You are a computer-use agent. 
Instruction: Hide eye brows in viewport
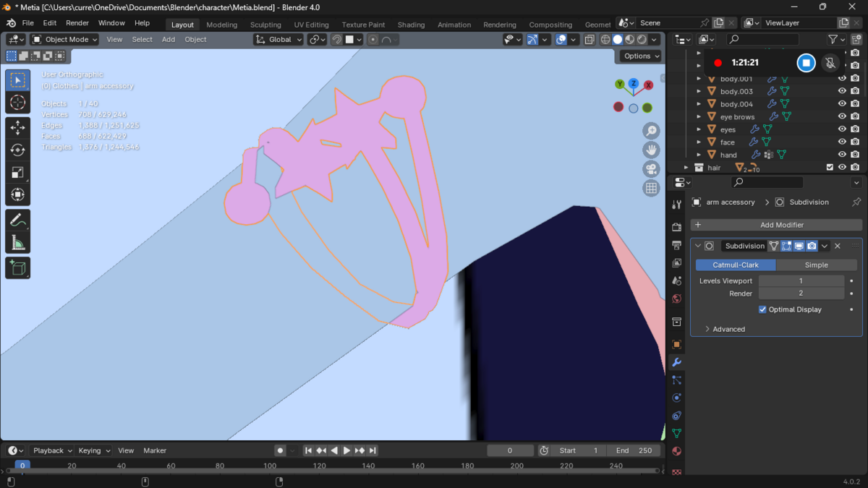click(842, 116)
